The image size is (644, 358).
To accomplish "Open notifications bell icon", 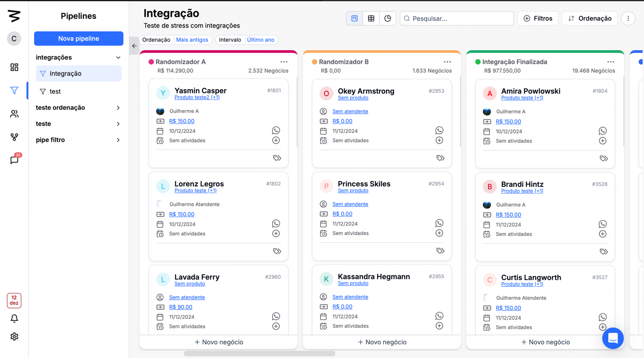I will 14,319.
